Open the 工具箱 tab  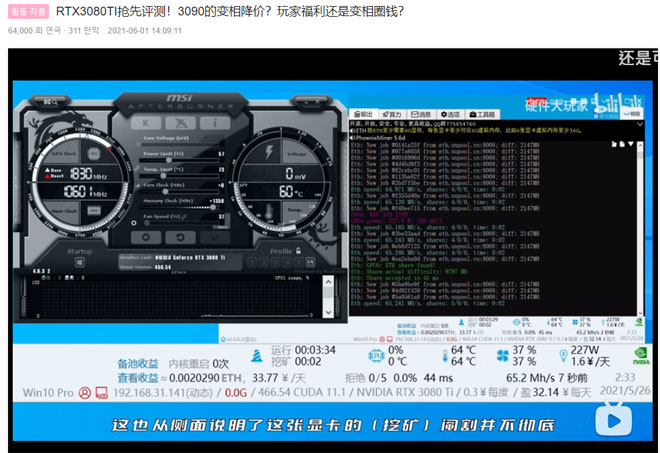pyautogui.click(x=482, y=114)
